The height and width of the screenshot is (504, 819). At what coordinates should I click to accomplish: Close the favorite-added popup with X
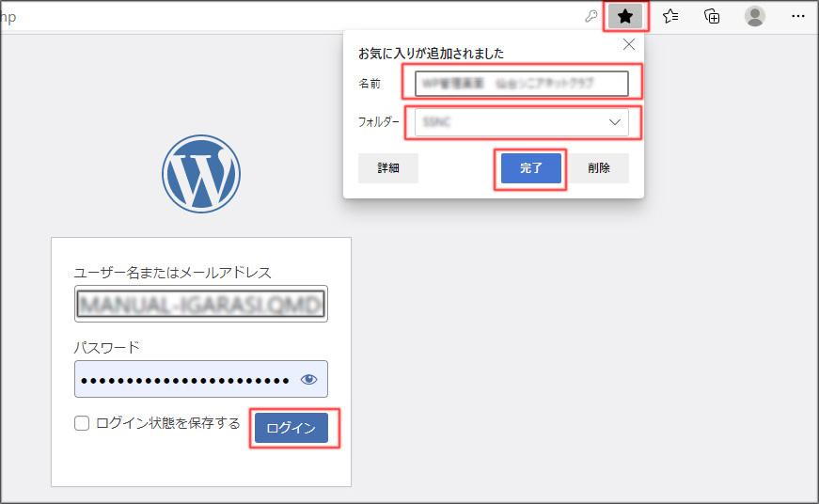(629, 44)
